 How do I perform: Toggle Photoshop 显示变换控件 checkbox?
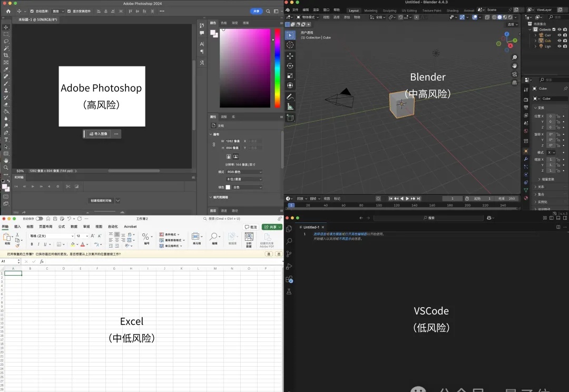69,11
